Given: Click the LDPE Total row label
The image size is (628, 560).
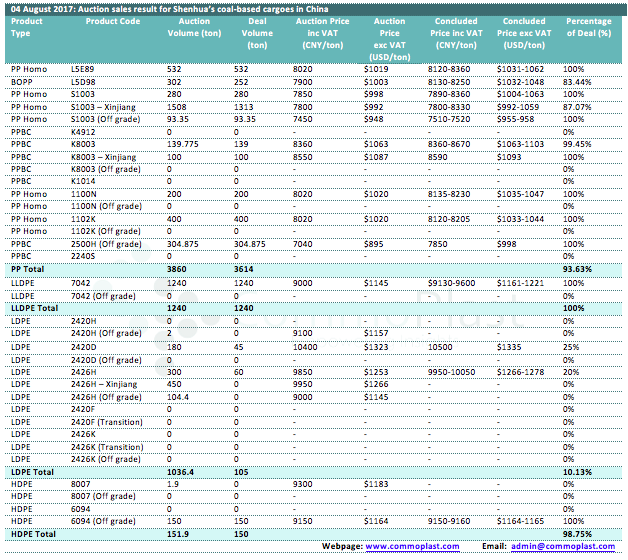Looking at the screenshot, I should click(x=30, y=471).
